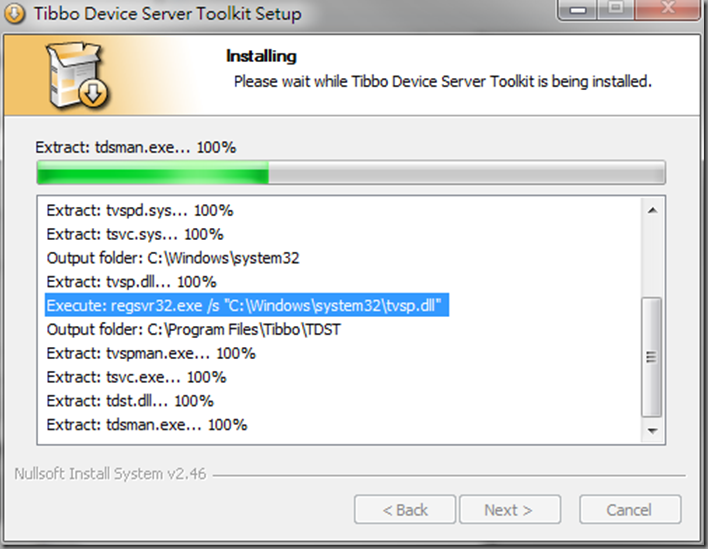The image size is (708, 549).
Task: Select the highlighted Execute regsvr32.exe log line
Action: (247, 306)
